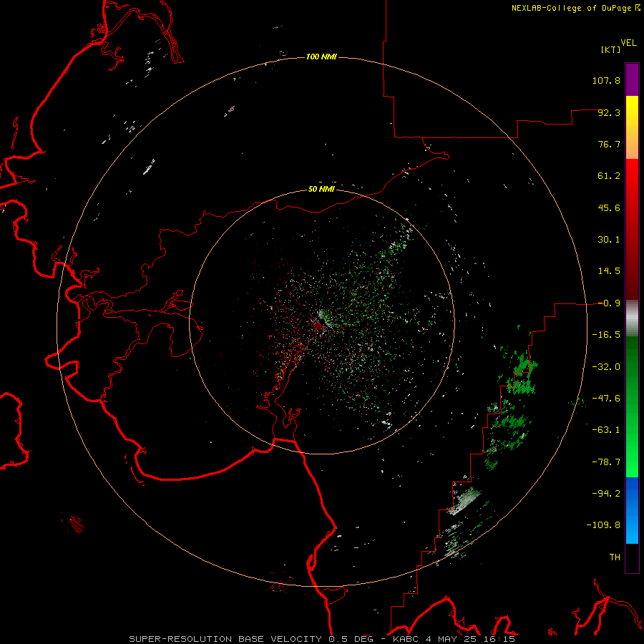
Task: Click the -32.0 velocity scale value
Action: [x=606, y=367]
